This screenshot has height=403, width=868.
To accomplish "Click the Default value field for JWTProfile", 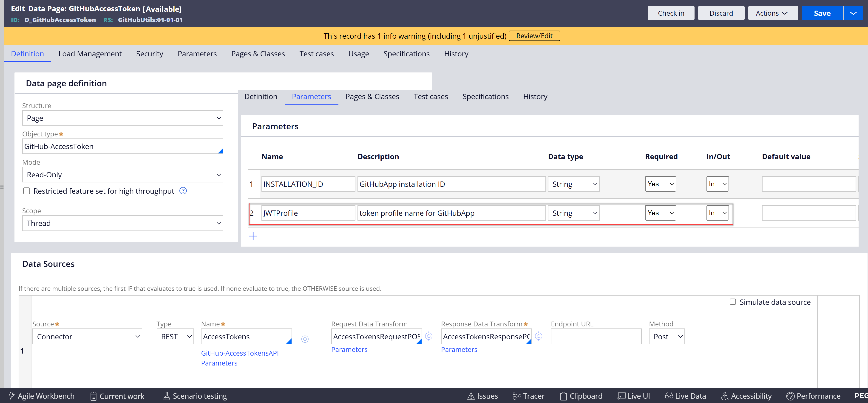I will [809, 213].
